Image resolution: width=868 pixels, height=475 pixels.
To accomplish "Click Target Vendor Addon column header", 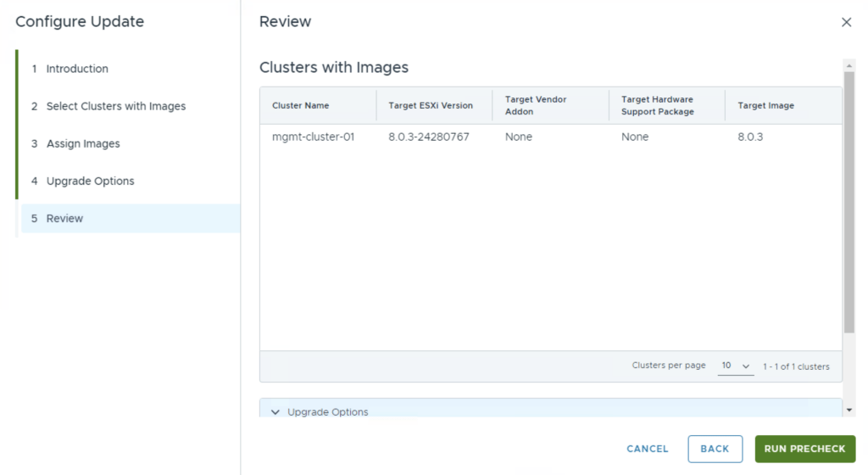I will 536,105.
